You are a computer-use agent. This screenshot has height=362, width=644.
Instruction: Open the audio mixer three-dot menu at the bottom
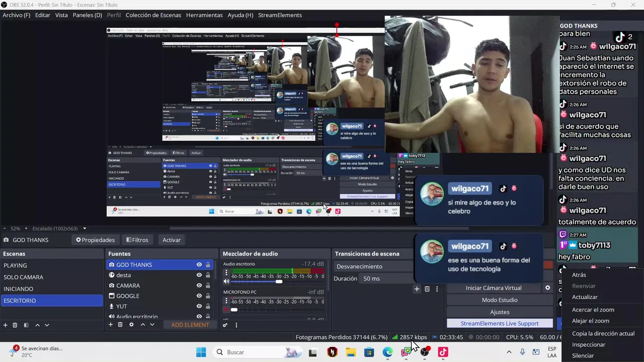pyautogui.click(x=236, y=325)
